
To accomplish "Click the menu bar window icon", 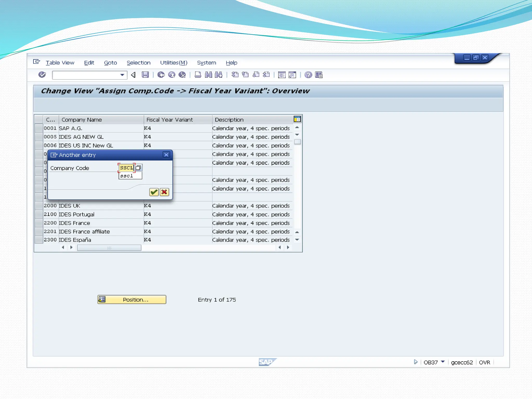I will [37, 62].
